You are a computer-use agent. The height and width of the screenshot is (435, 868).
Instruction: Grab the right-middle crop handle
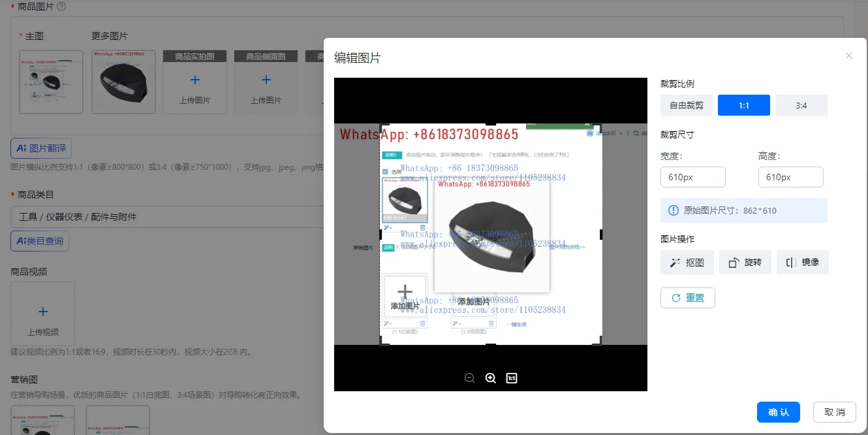click(601, 234)
